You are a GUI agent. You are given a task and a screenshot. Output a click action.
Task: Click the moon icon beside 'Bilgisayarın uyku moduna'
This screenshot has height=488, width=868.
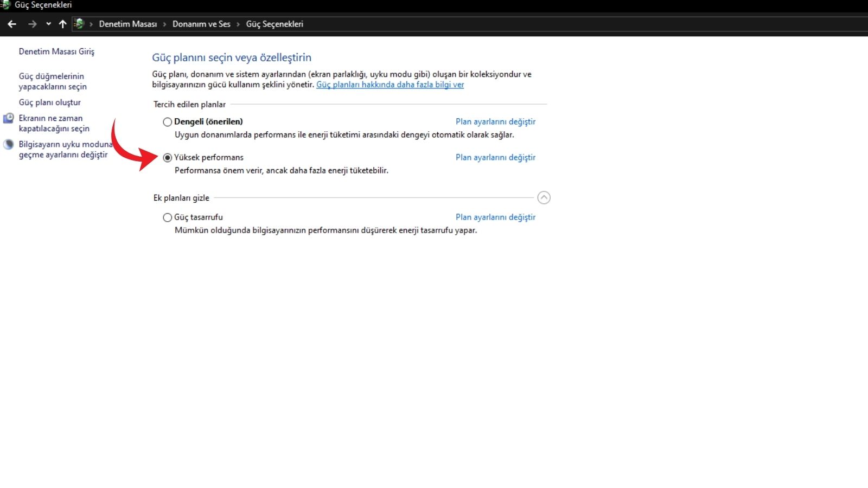tap(8, 144)
